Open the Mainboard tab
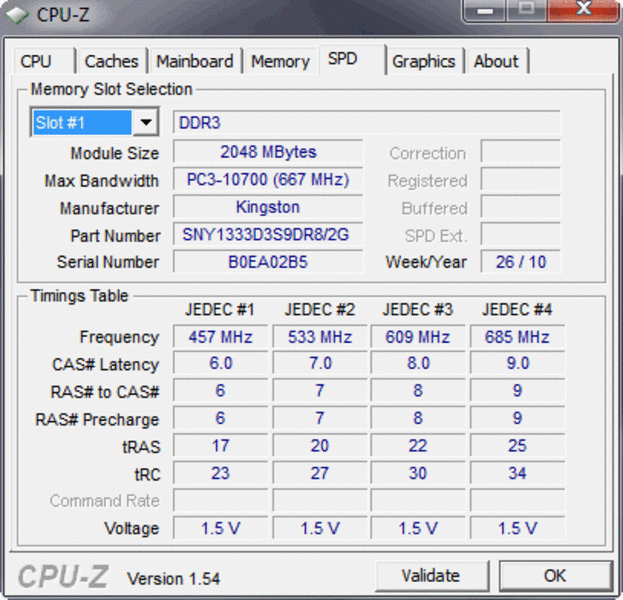Image resolution: width=623 pixels, height=600 pixels. (195, 61)
